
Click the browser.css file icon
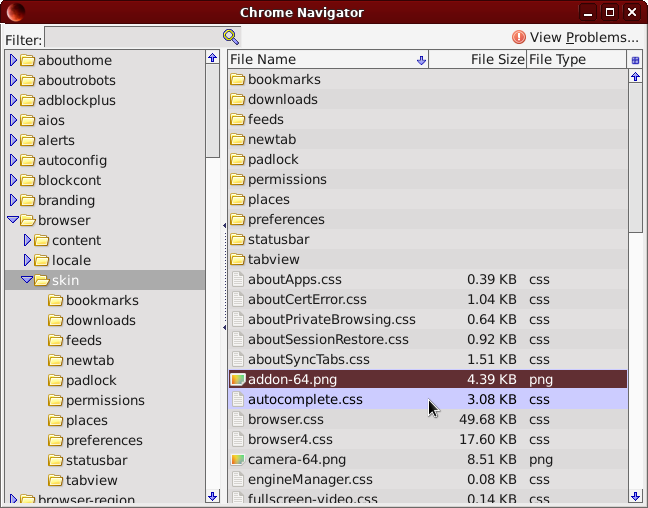point(238,419)
